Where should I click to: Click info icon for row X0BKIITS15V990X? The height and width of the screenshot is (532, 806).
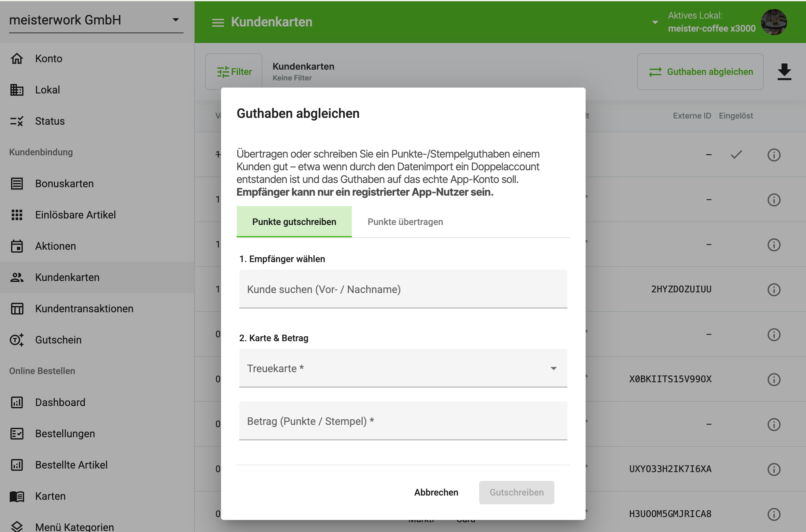774,379
